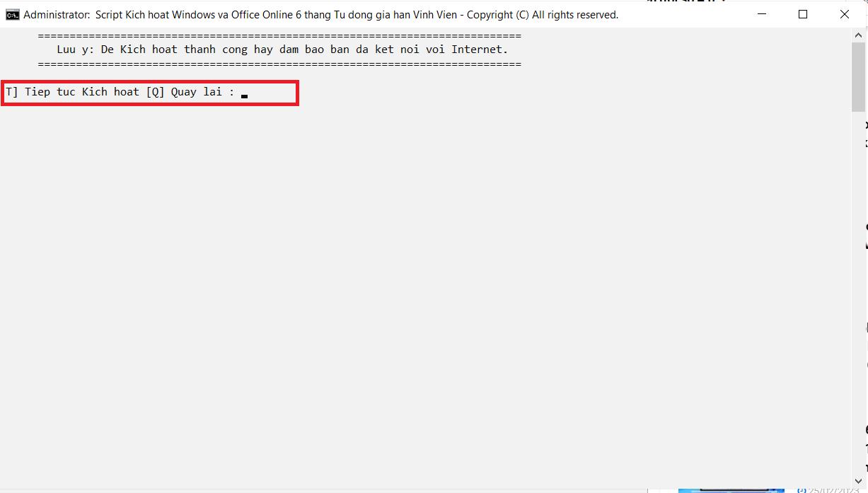The width and height of the screenshot is (868, 493).
Task: Close the Kich hoat Windows script window
Action: point(845,14)
